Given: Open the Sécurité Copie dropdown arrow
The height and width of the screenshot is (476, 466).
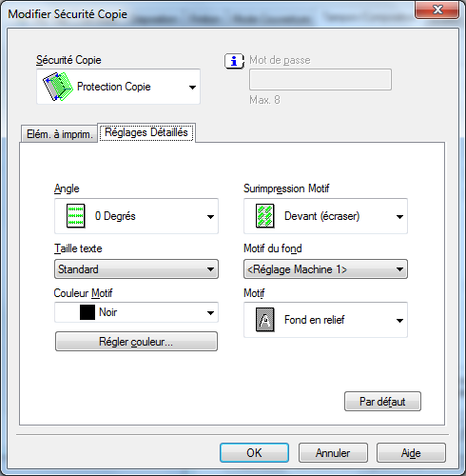Looking at the screenshot, I should [192, 87].
